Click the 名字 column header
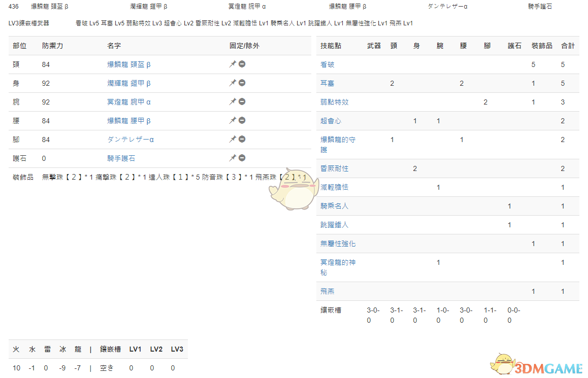Viewport: 588px width, 378px height. click(114, 46)
